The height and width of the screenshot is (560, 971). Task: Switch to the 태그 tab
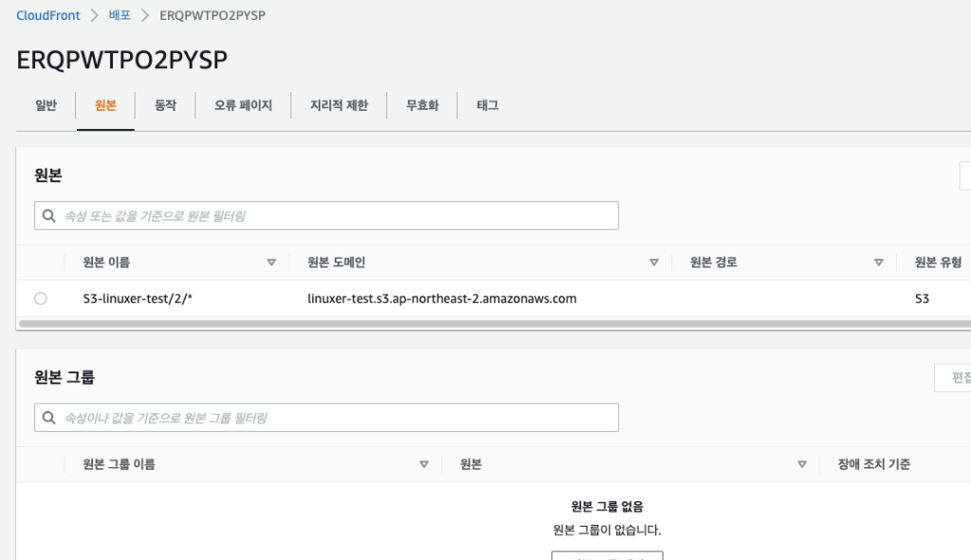click(487, 106)
